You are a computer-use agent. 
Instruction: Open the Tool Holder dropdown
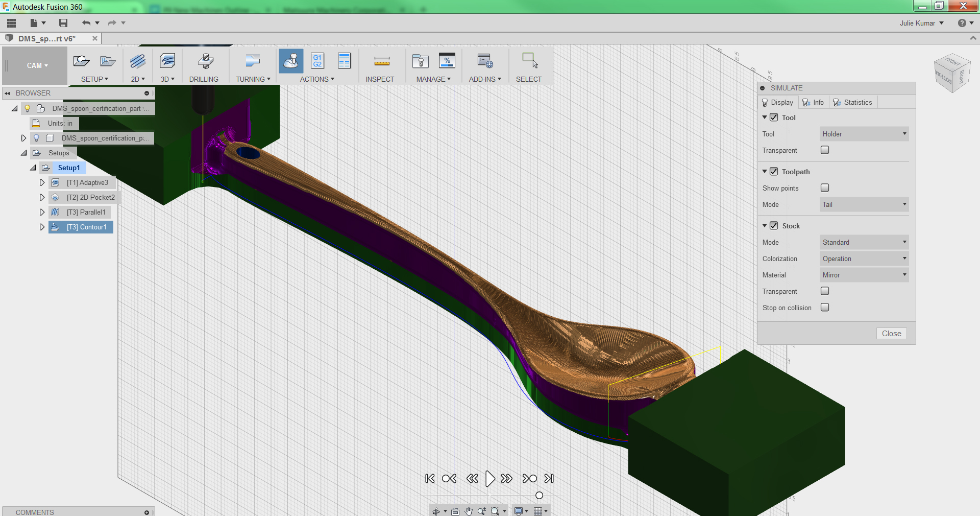click(864, 134)
